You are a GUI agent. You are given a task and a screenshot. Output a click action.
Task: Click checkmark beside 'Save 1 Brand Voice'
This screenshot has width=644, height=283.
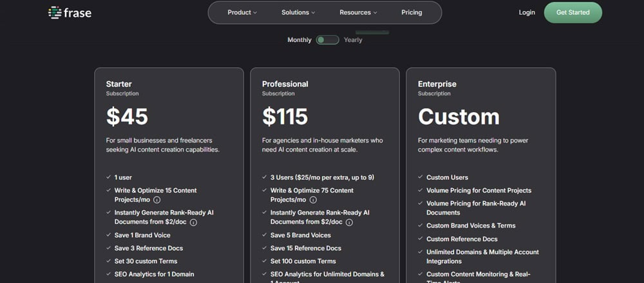tap(108, 235)
